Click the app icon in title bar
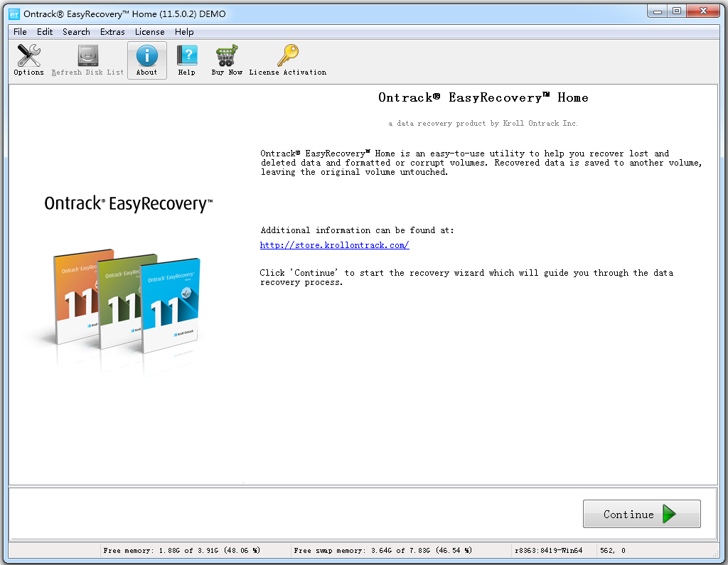This screenshot has height=565, width=728. coord(14,14)
